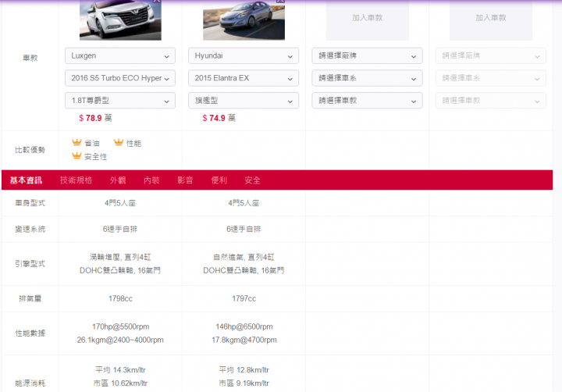
Task: Open third column 請選擇車系 dropdown
Action: click(x=367, y=78)
